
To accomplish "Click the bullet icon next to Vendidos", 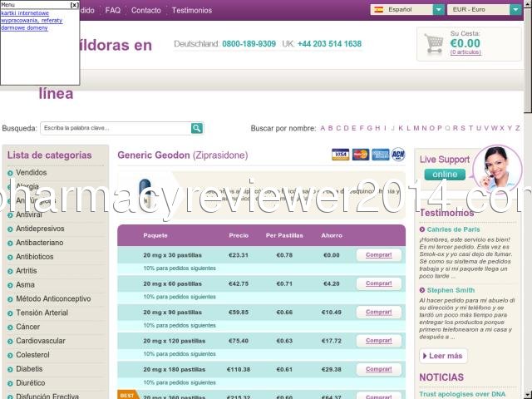I will tap(10, 173).
